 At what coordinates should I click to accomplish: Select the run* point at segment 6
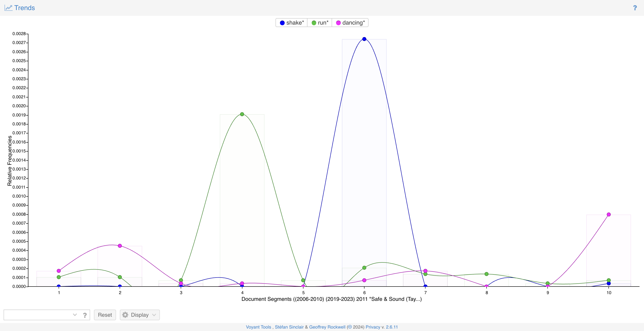pos(364,268)
